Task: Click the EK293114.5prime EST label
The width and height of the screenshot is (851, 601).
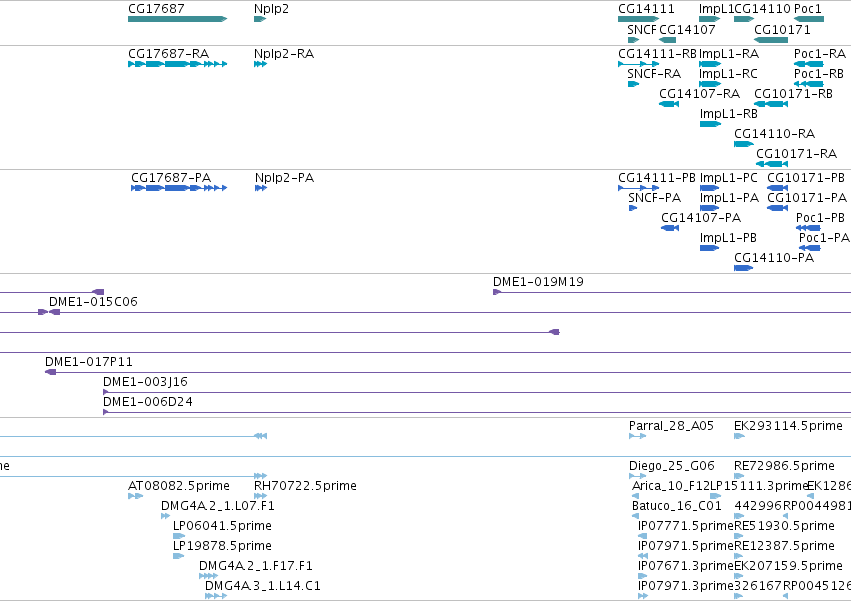Action: [788, 426]
